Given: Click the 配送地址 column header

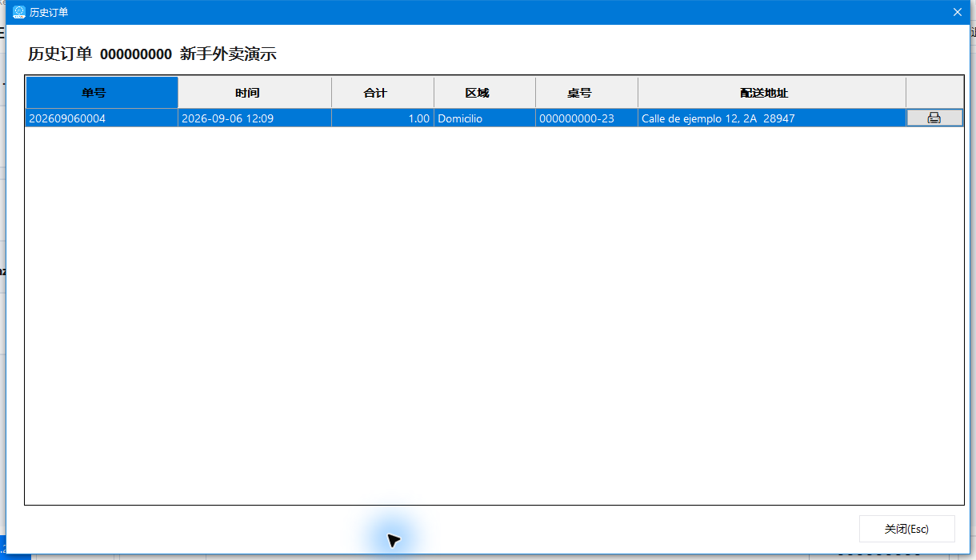Looking at the screenshot, I should click(772, 93).
